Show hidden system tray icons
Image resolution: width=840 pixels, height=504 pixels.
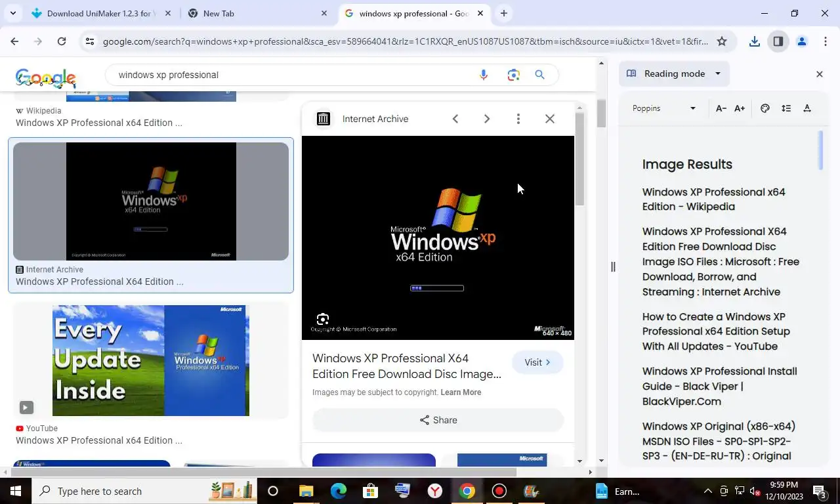707,491
